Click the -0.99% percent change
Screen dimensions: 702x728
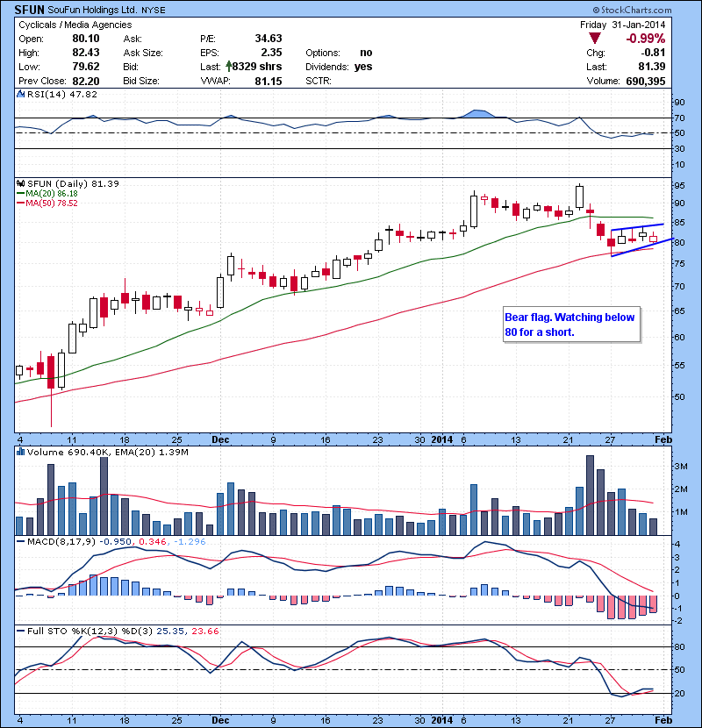(x=645, y=39)
